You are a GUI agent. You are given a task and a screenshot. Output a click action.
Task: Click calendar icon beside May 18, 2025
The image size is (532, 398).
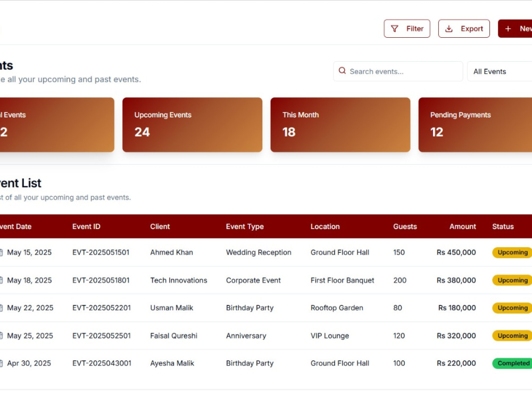click(x=1, y=281)
